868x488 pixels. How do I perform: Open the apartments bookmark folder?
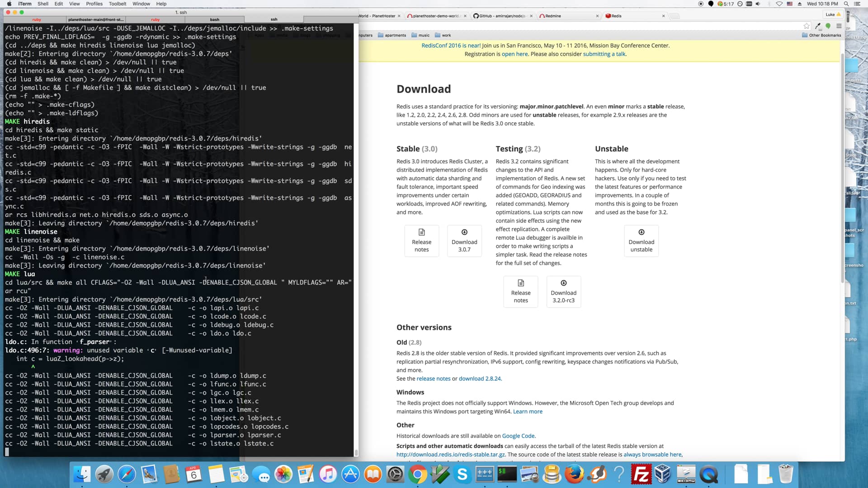click(x=392, y=35)
